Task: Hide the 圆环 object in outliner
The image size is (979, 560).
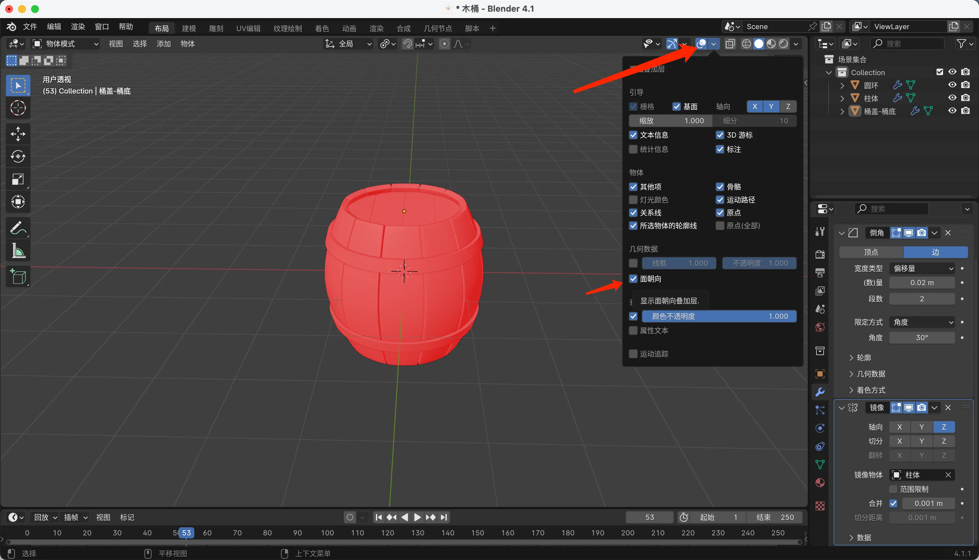Action: [952, 85]
